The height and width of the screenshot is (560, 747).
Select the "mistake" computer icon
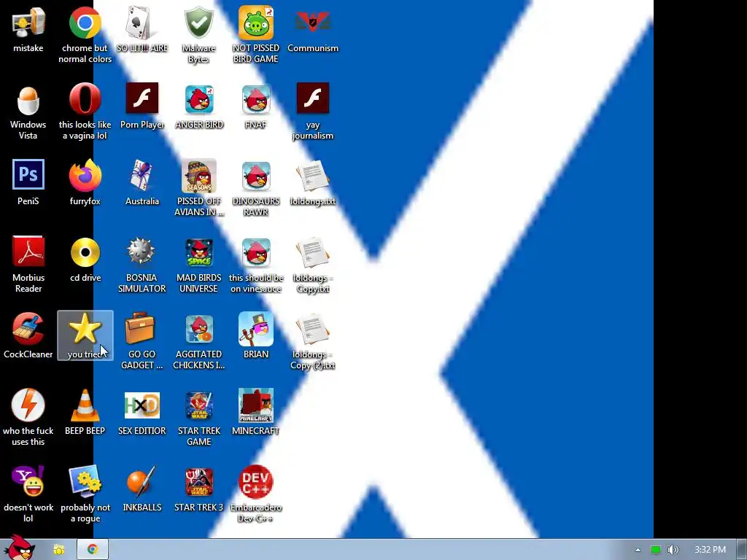[28, 23]
